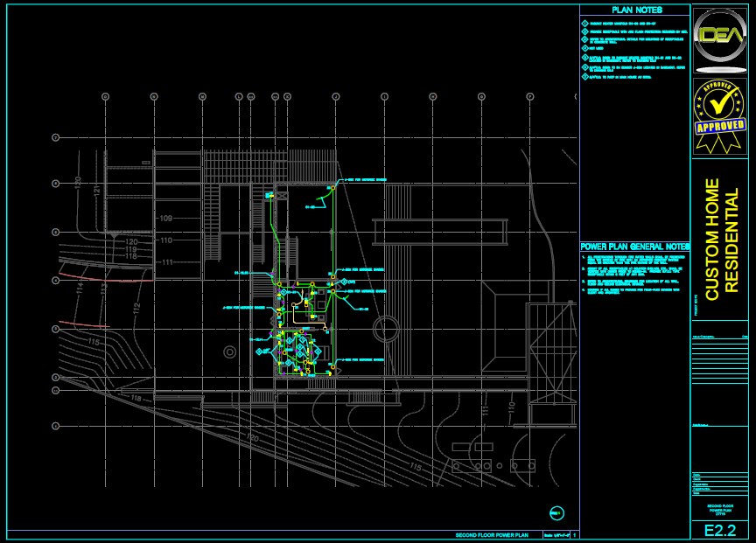Click the SECOND FLOOR POWER PLAN bottom title
Image resolution: width=756 pixels, height=543 pixels.
492,534
